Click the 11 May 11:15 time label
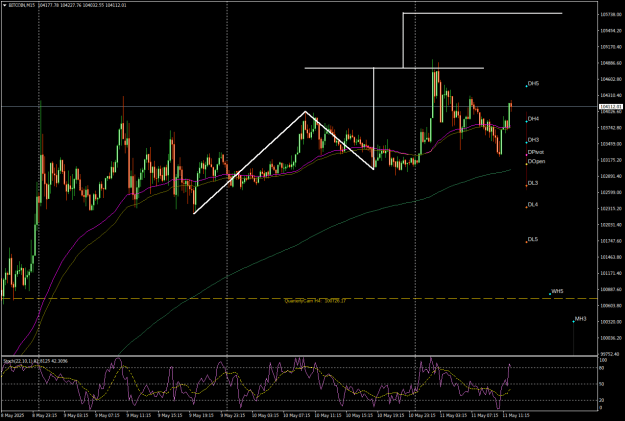 (x=516, y=415)
